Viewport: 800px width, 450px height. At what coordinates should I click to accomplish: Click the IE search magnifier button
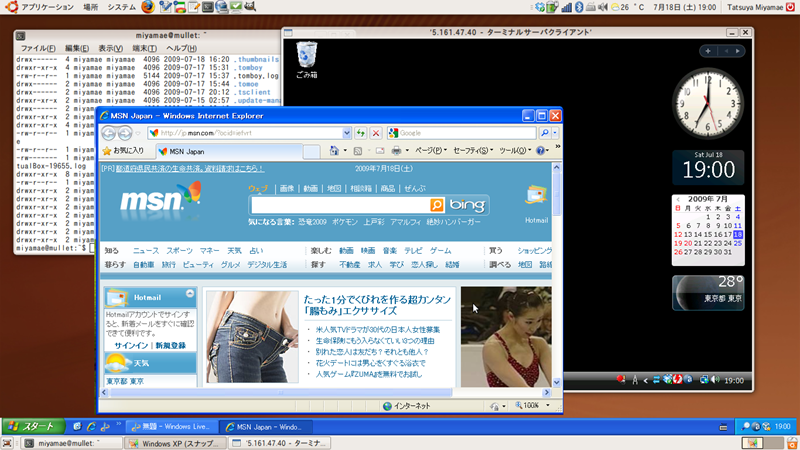click(x=544, y=133)
